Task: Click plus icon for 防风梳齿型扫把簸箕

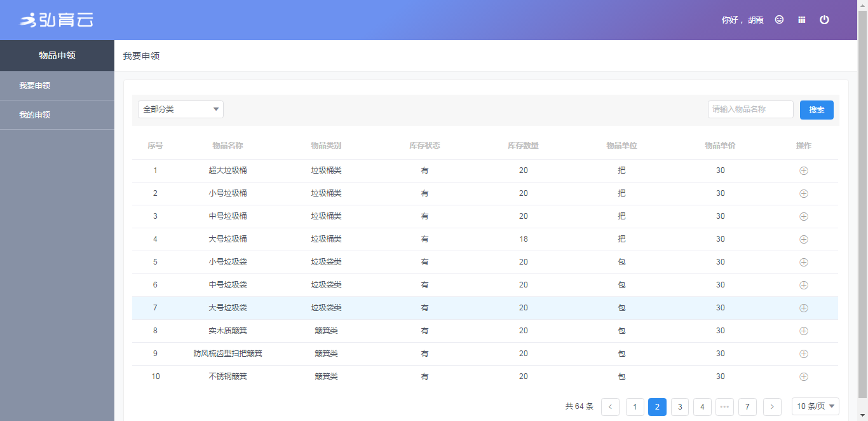Action: 803,354
